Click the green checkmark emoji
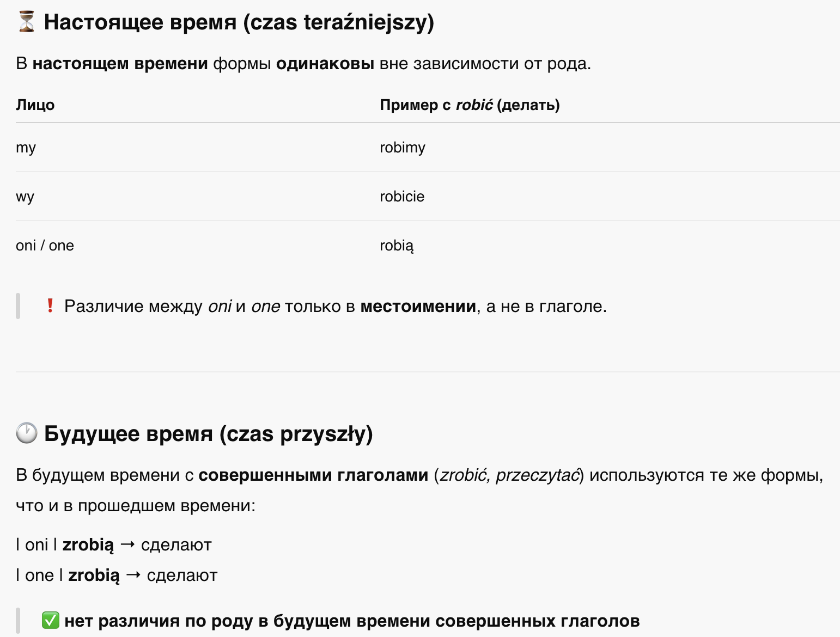 51,620
